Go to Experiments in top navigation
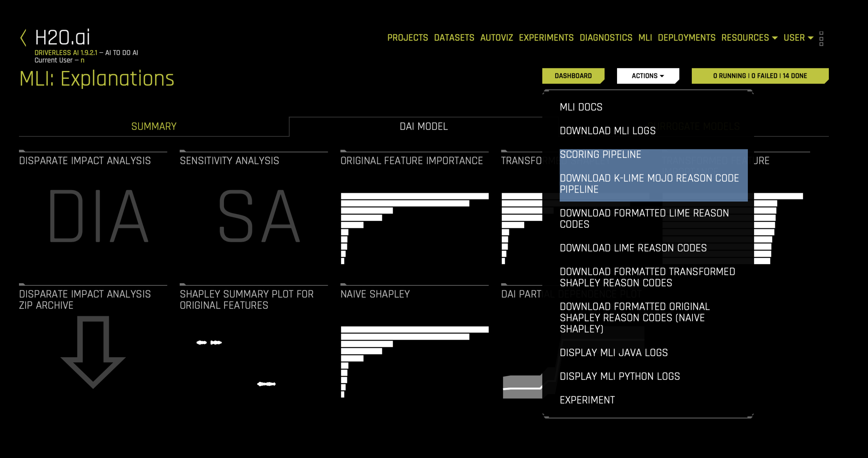Image resolution: width=868 pixels, height=458 pixels. pyautogui.click(x=546, y=38)
